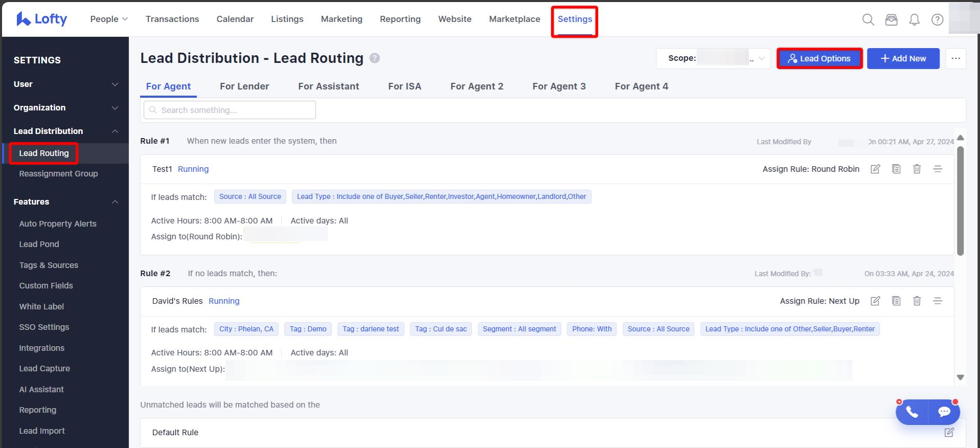Click the phone dialer floating button
Viewport: 980px width, 448px height.
tap(912, 412)
